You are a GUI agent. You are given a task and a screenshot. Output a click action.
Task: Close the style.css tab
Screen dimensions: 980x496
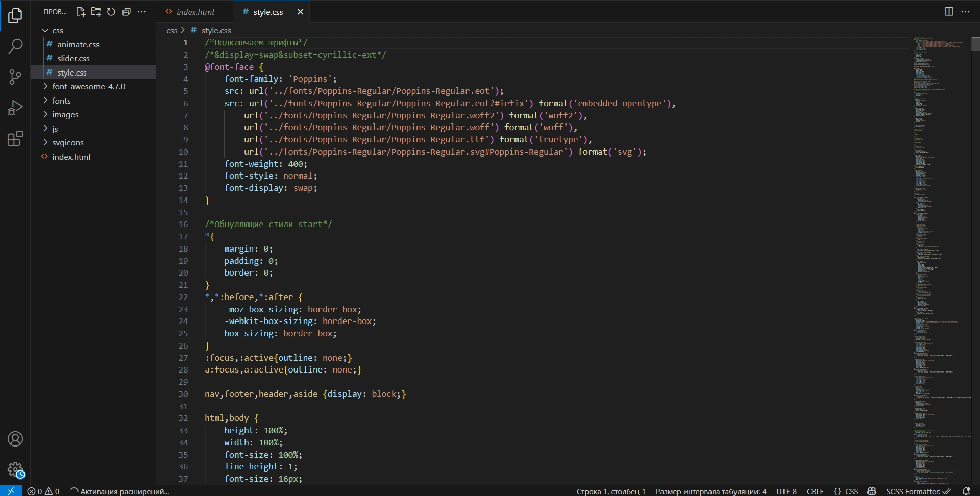click(300, 12)
